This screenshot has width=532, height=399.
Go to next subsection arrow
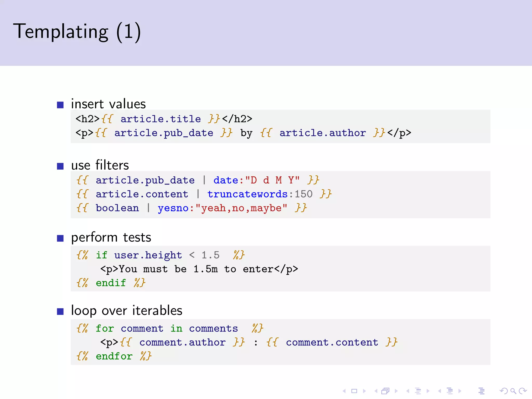tap(428, 391)
